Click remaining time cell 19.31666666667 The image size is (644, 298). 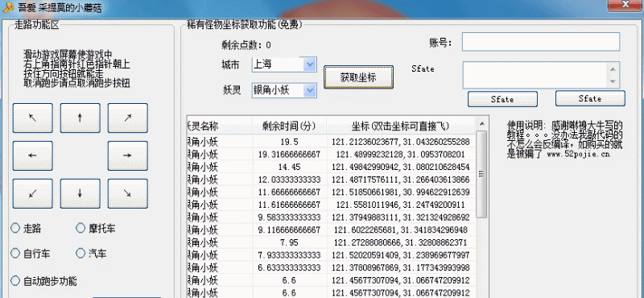coord(290,155)
